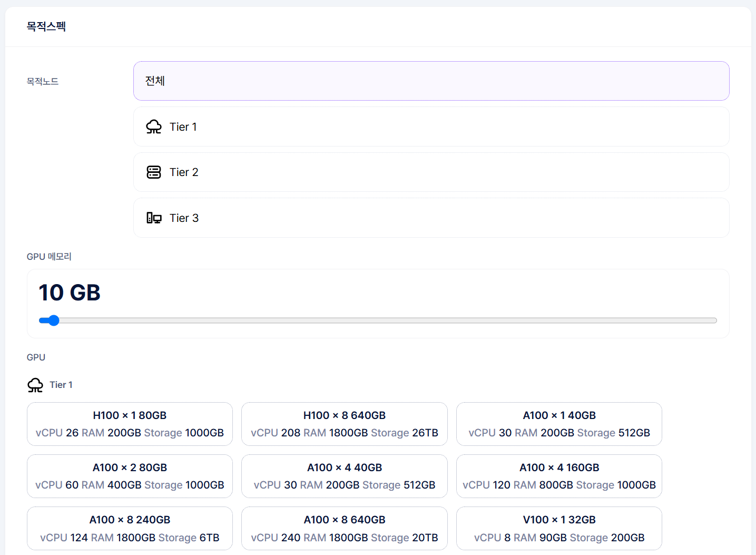The image size is (756, 555).
Task: Choose the Tier 2 node option
Action: click(x=431, y=172)
